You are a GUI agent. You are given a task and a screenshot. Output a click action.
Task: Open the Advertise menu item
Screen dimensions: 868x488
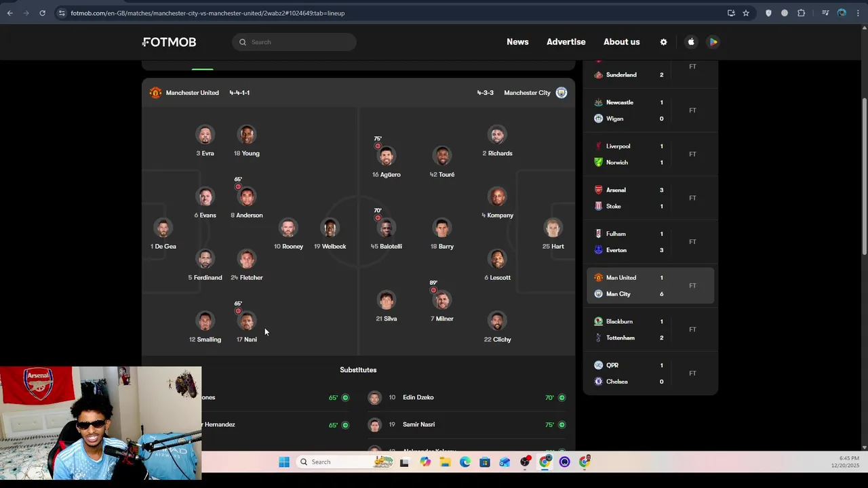pos(566,42)
